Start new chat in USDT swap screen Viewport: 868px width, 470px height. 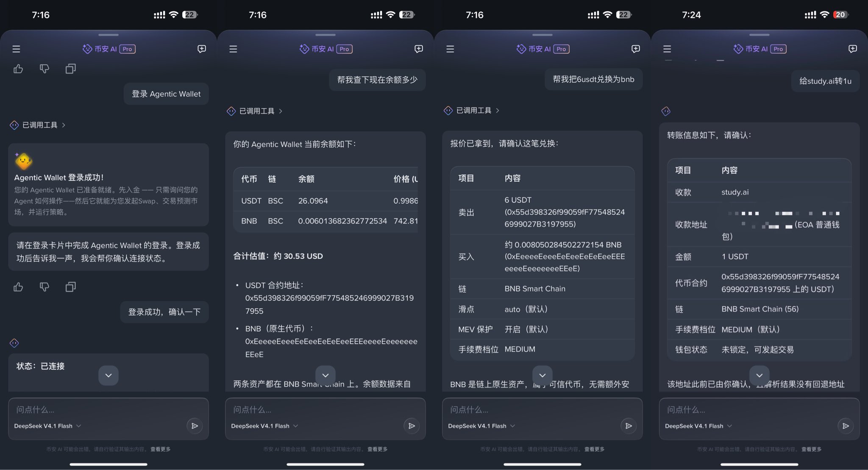pos(636,49)
